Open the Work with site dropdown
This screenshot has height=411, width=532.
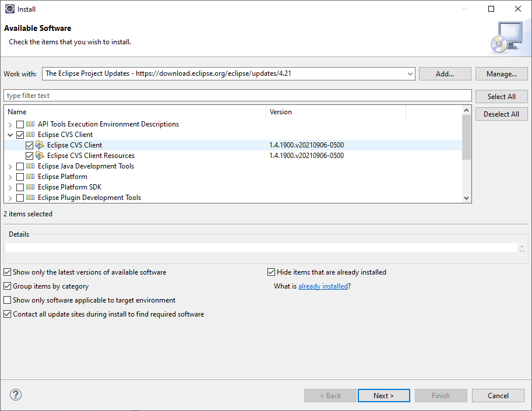pyautogui.click(x=410, y=73)
